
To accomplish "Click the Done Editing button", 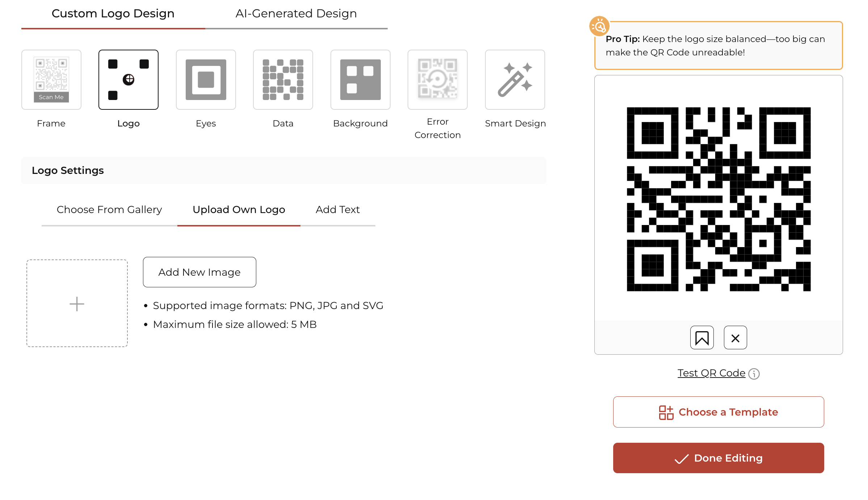I will click(x=719, y=458).
